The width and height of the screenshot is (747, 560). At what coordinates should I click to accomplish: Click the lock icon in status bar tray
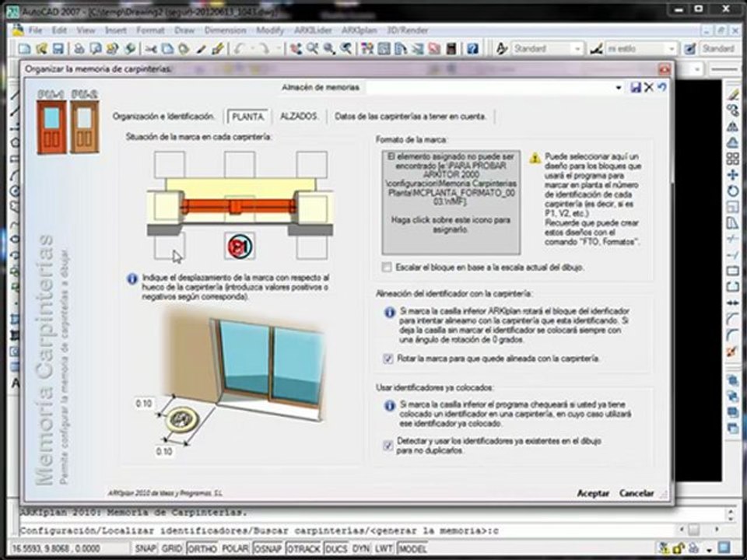click(679, 548)
